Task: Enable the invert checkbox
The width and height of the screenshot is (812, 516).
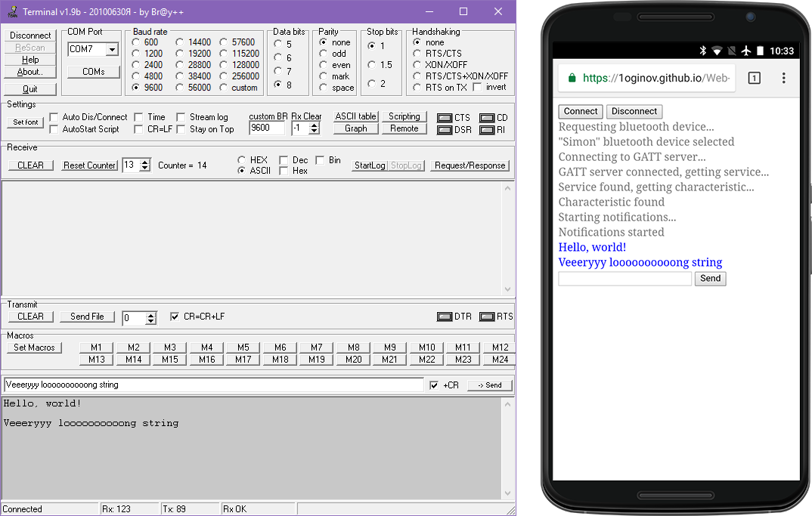Action: 477,87
